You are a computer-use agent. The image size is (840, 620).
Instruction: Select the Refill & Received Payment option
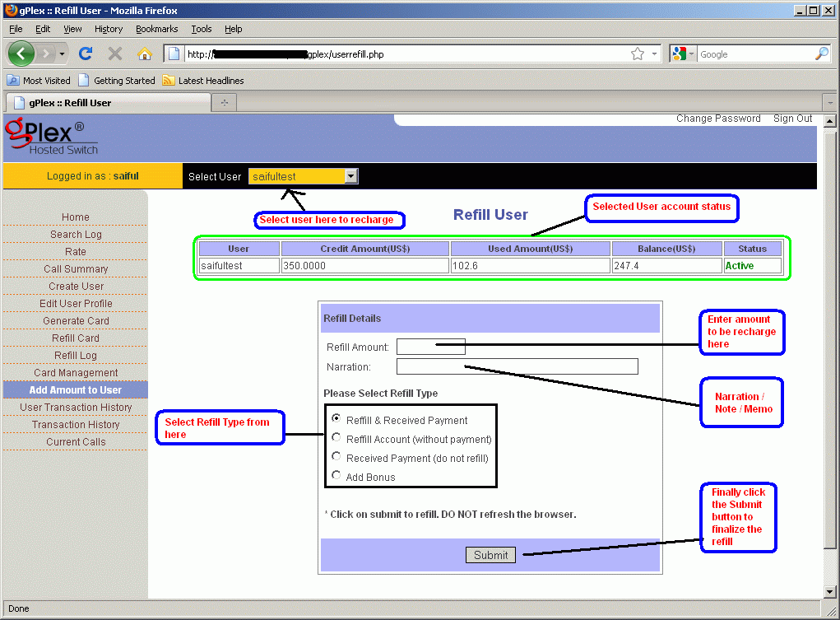click(x=336, y=420)
